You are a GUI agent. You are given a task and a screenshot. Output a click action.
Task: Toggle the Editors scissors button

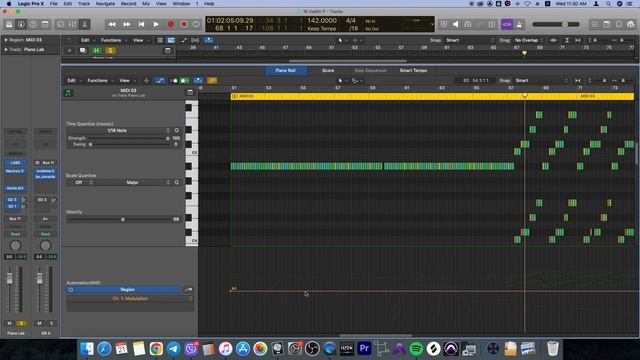(x=84, y=24)
